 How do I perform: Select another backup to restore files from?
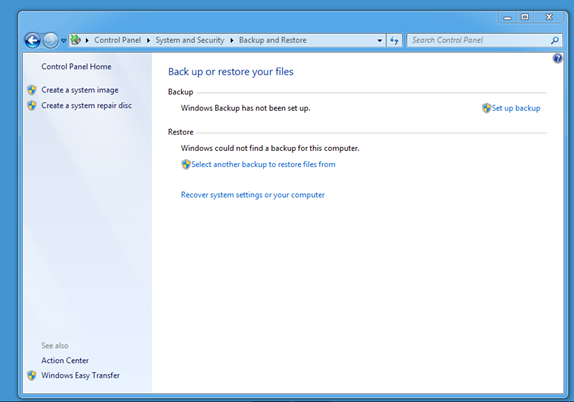[x=263, y=164]
